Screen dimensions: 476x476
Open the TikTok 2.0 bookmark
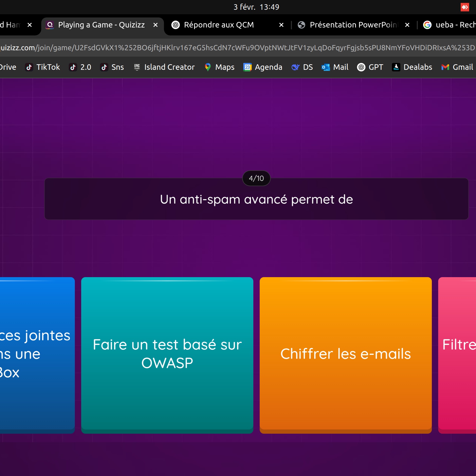point(80,67)
